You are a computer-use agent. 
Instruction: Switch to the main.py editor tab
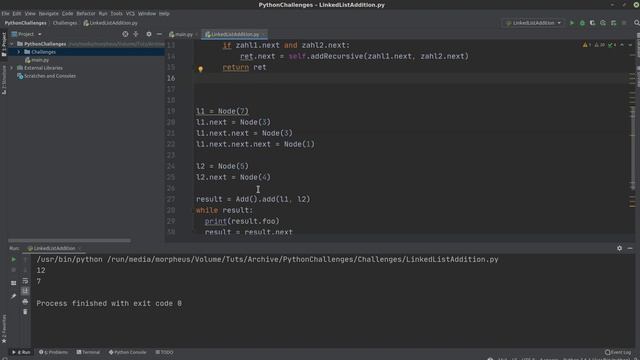181,34
